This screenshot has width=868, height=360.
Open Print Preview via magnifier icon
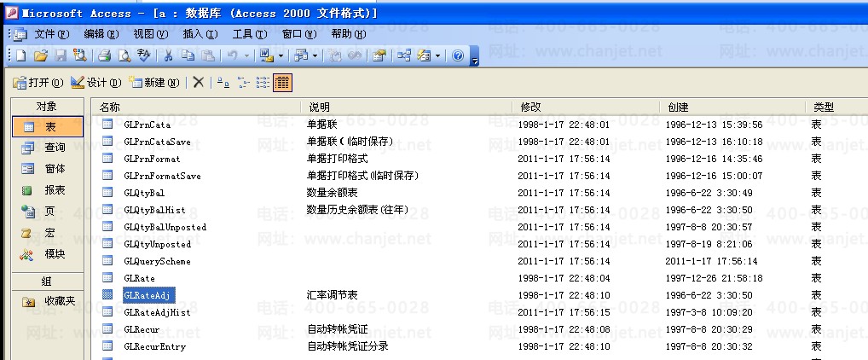tap(124, 55)
